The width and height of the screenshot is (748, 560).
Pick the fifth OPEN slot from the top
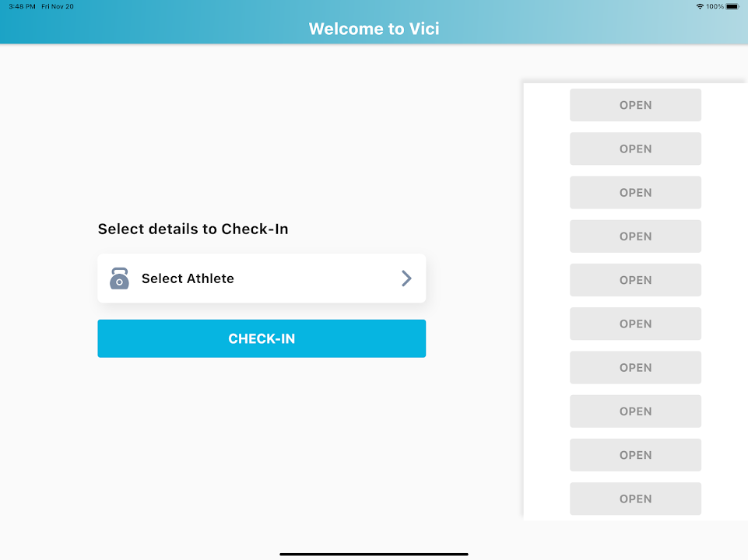coord(635,280)
